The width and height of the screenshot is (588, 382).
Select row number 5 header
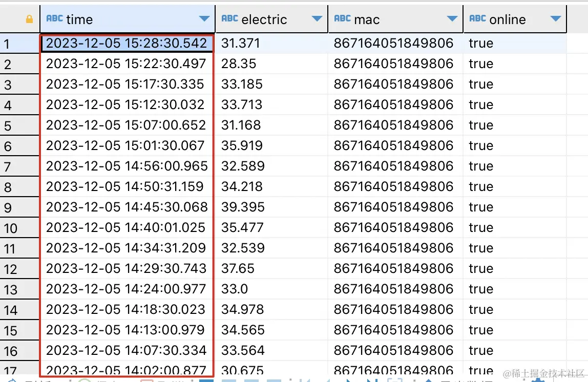[19, 125]
